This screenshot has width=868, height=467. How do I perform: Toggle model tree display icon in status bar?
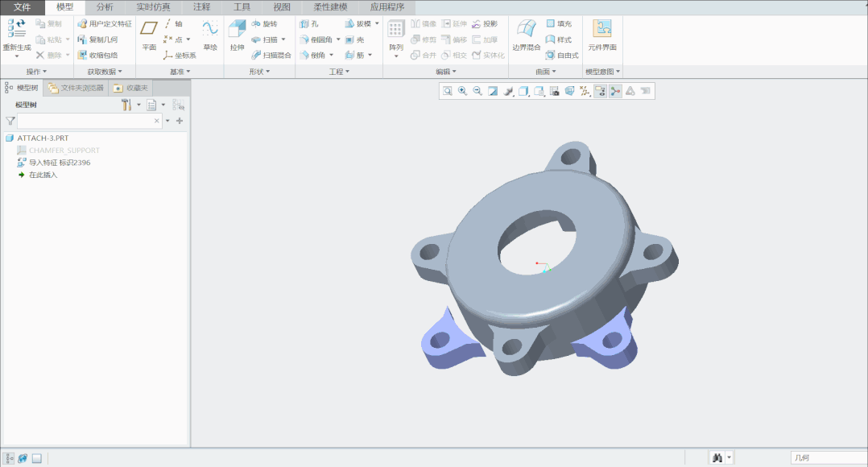point(10,458)
